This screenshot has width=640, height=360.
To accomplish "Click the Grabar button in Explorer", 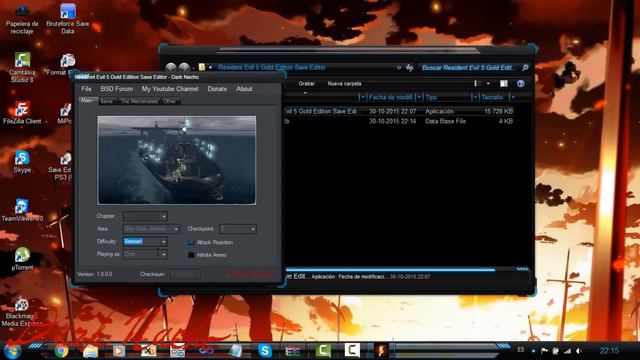I will [307, 84].
